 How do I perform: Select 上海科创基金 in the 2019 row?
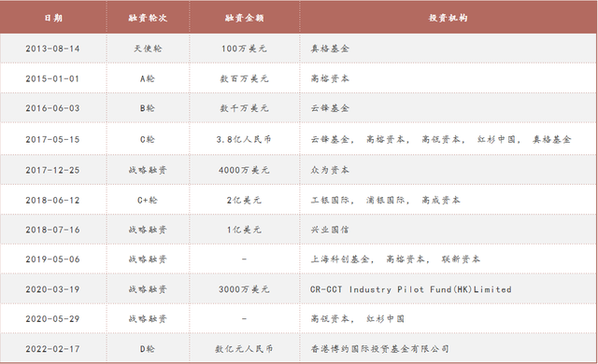(x=340, y=259)
